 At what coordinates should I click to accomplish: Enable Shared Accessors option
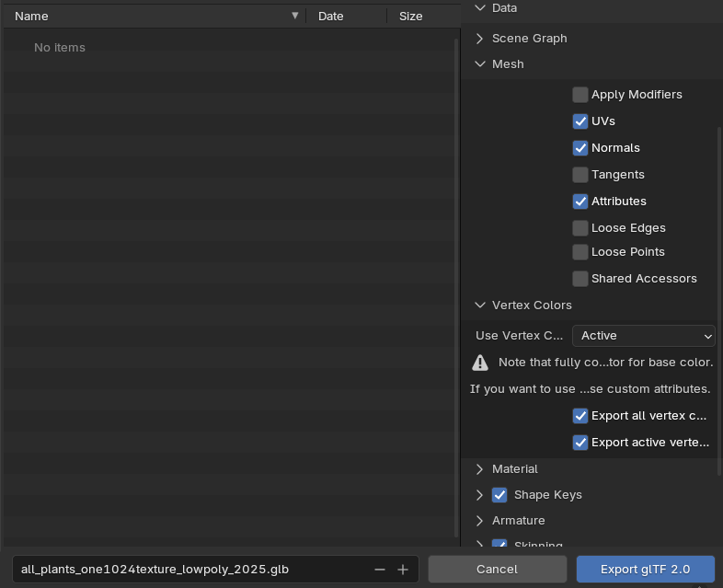pos(580,279)
